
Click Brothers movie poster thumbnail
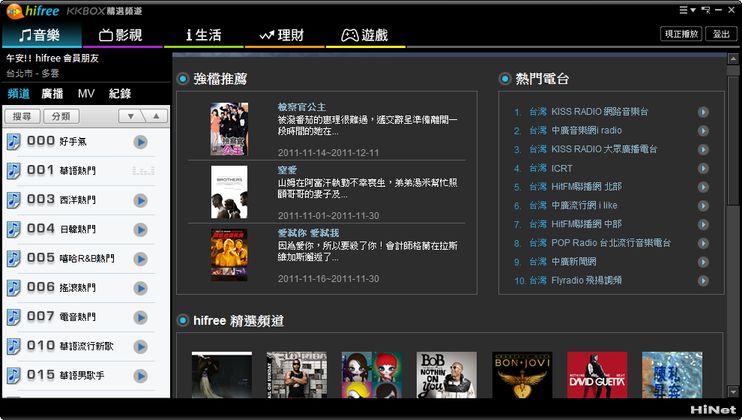point(229,192)
